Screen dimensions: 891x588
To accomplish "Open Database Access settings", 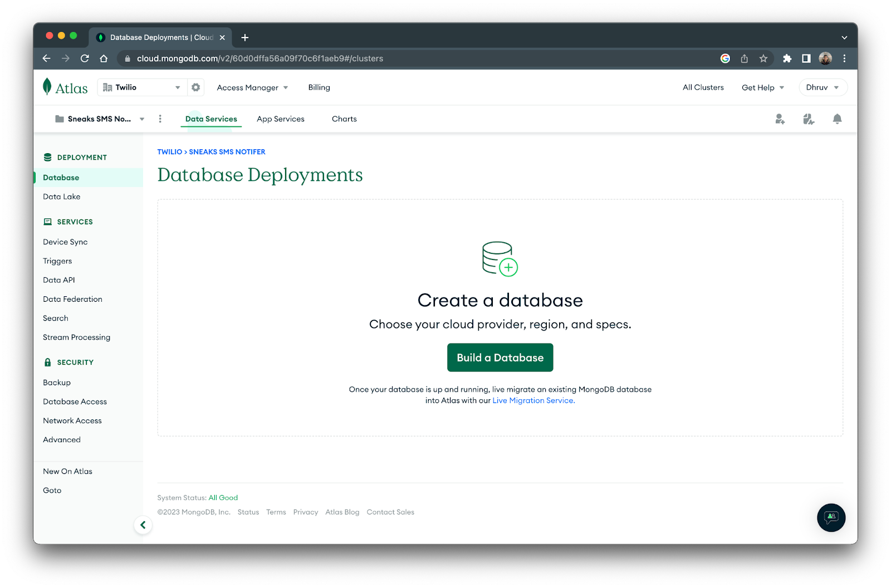I will [75, 401].
